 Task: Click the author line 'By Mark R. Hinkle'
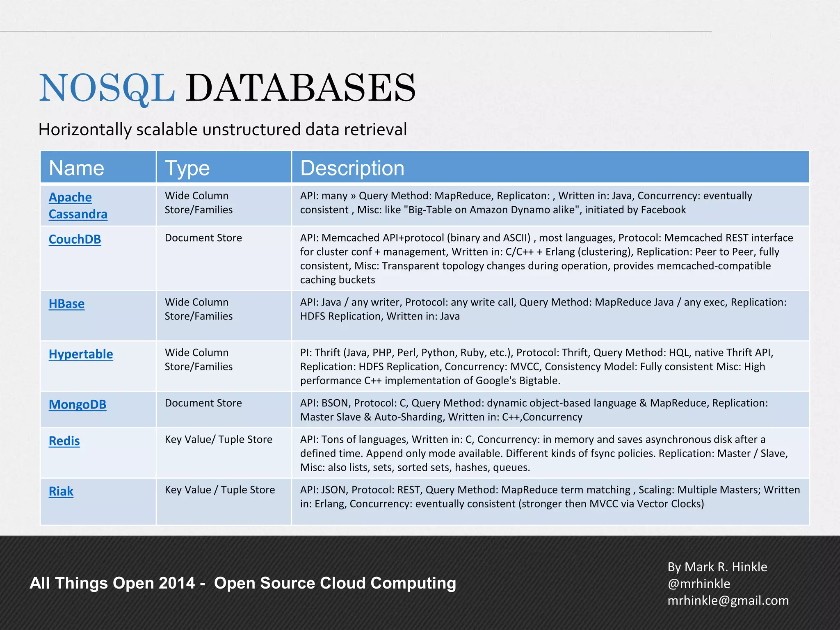pyautogui.click(x=717, y=567)
